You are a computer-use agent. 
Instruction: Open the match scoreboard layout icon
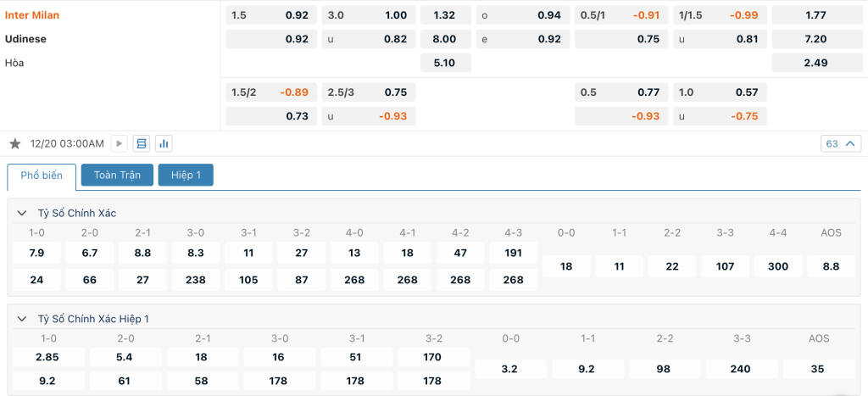[x=142, y=144]
